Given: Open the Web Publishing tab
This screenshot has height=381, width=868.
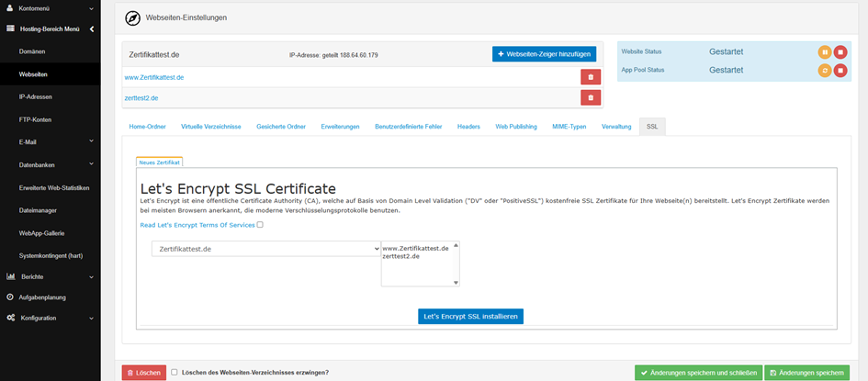Looking at the screenshot, I should pos(516,127).
